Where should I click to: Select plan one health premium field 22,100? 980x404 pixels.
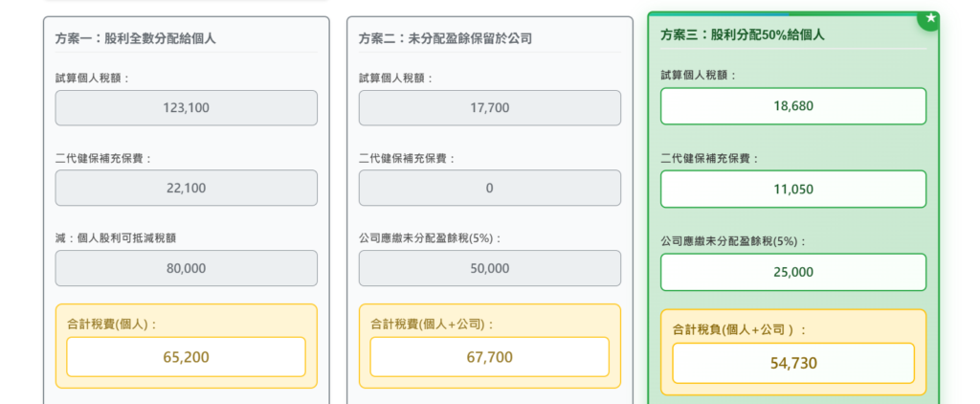pyautogui.click(x=187, y=188)
